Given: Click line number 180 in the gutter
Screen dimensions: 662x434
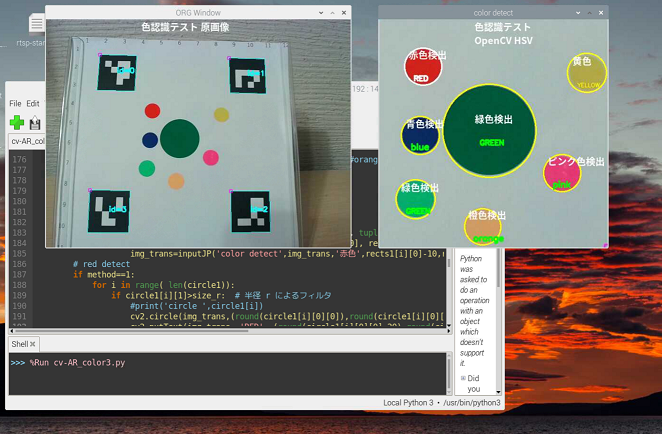Looking at the screenshot, I should pyautogui.click(x=19, y=201).
